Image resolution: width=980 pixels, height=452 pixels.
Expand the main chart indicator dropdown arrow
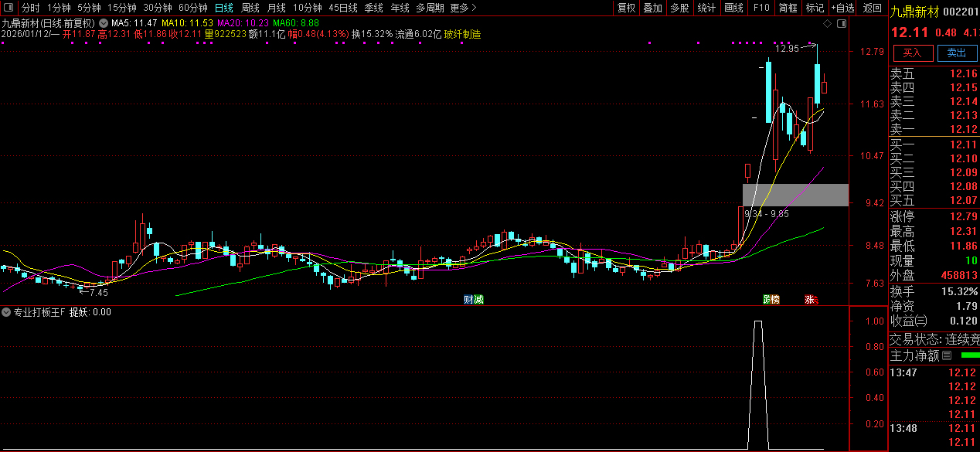[x=105, y=23]
